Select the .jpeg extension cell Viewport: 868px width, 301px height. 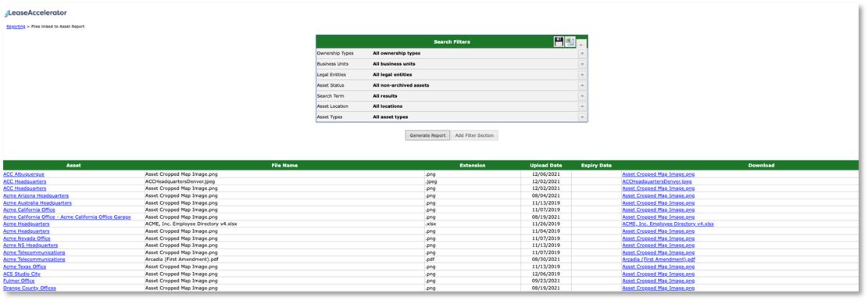[x=473, y=181]
